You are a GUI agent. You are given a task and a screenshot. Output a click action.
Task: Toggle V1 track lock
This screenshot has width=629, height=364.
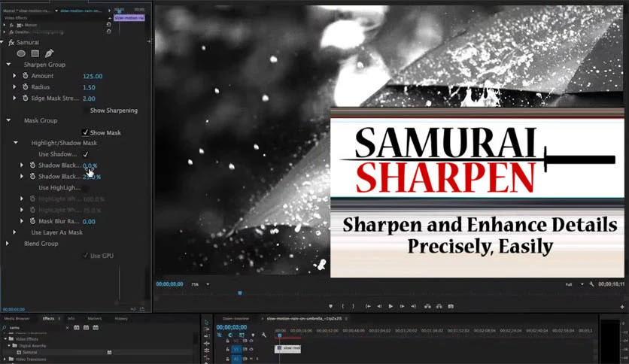(x=227, y=349)
